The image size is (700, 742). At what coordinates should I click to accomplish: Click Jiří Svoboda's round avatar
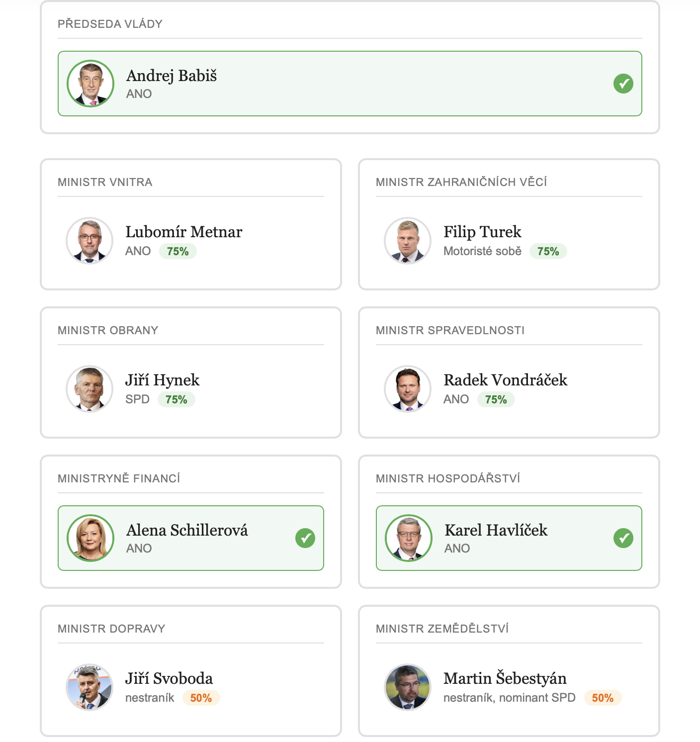click(89, 687)
